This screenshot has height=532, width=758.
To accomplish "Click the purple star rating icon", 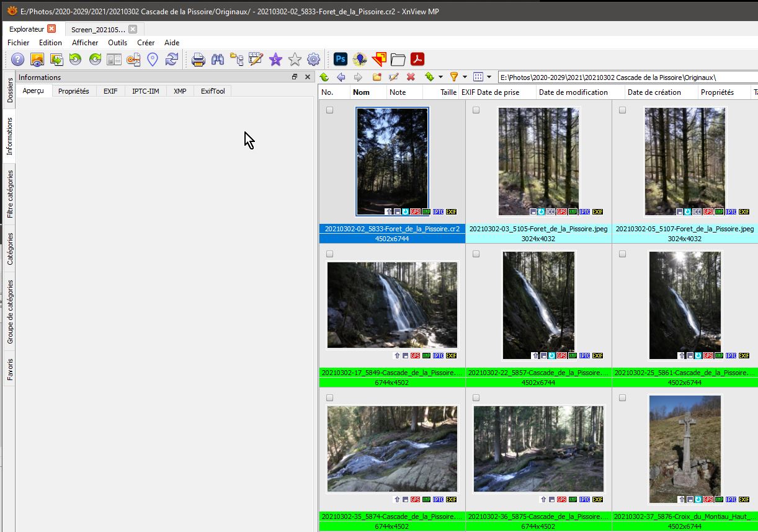I will coord(275,60).
